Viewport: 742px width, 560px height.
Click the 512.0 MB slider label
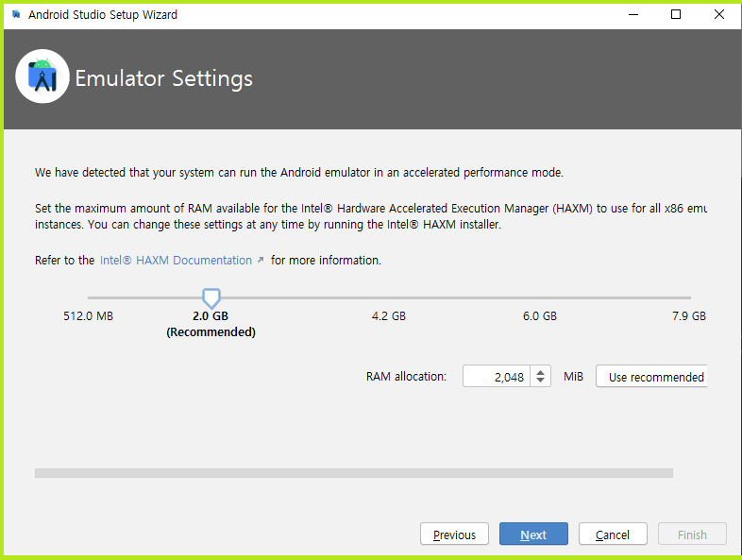point(89,316)
